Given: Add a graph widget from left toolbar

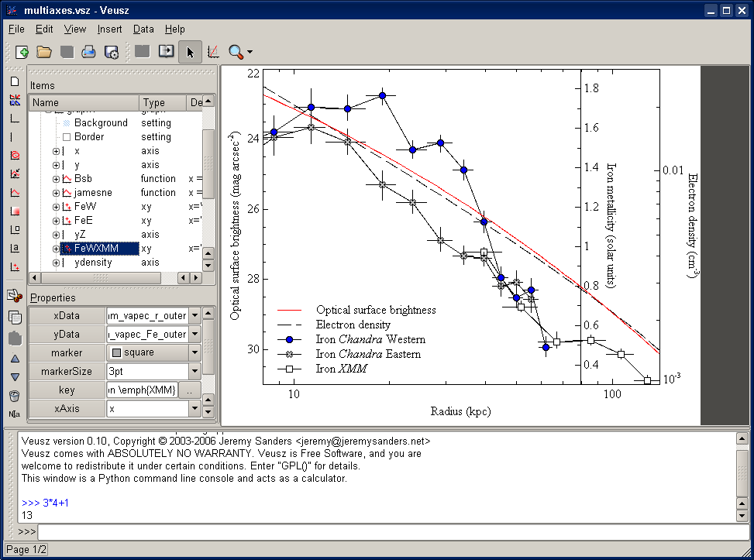Looking at the screenshot, I should pos(15,119).
